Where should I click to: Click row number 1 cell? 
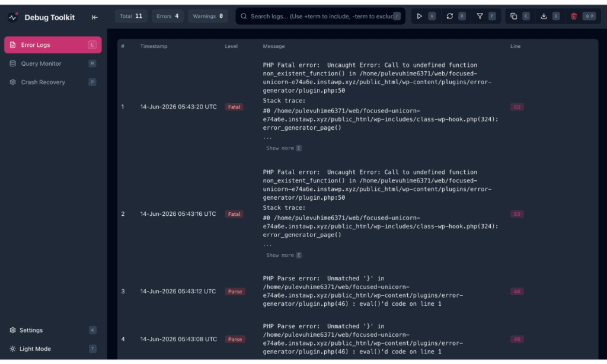point(123,107)
